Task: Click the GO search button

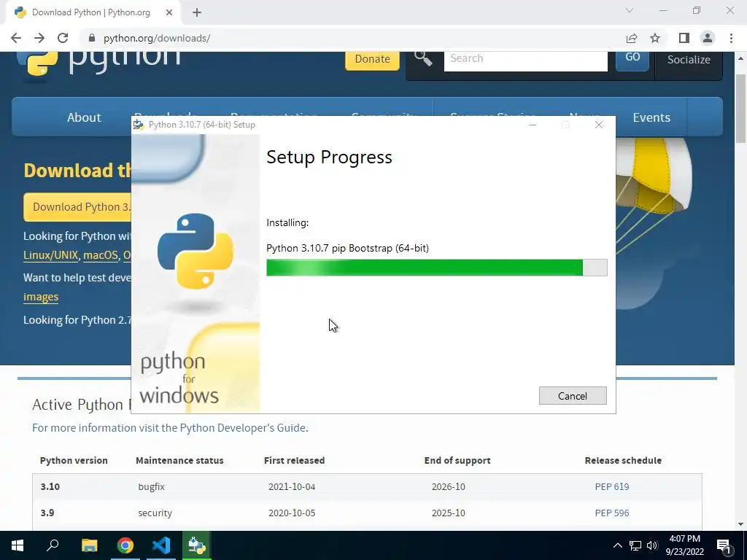Action: tap(632, 60)
